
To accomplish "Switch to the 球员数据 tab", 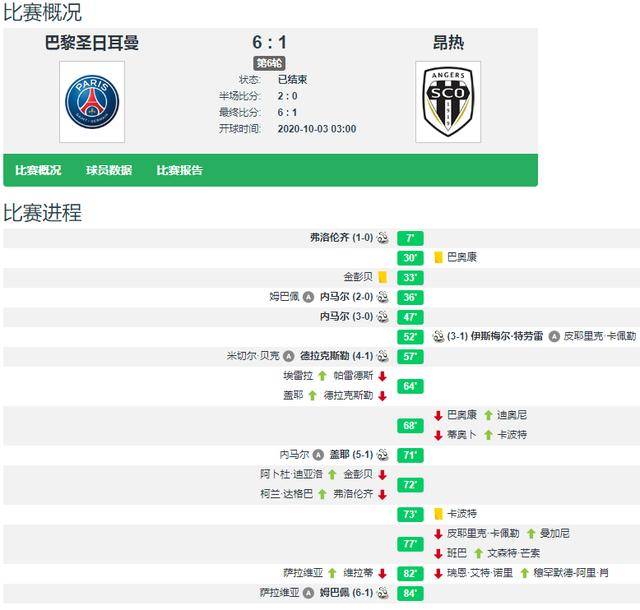I will pyautogui.click(x=109, y=170).
